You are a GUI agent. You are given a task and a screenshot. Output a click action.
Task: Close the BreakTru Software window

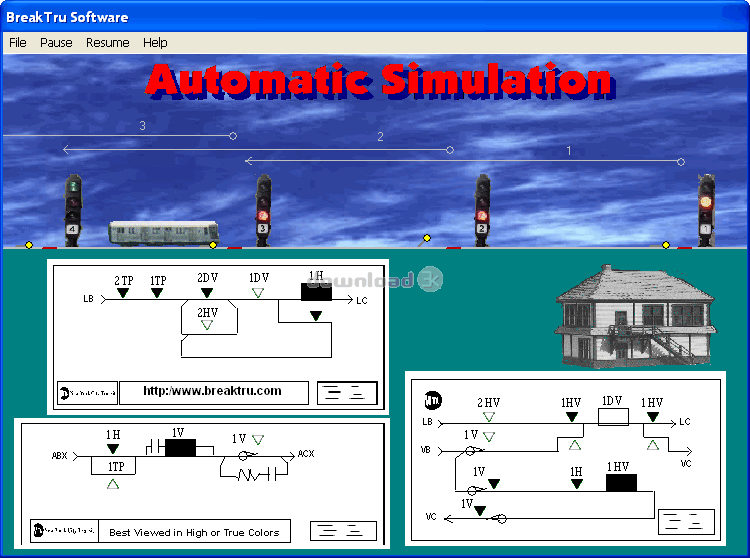[733, 17]
